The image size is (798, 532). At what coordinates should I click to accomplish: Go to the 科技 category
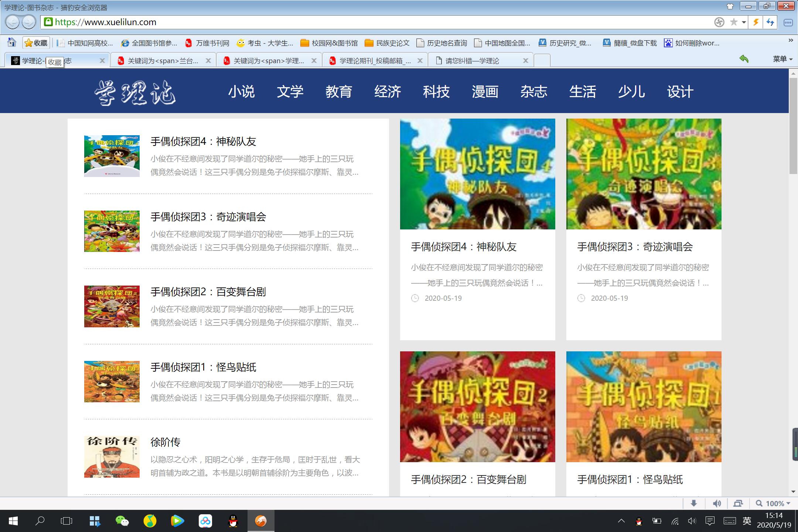tap(436, 91)
